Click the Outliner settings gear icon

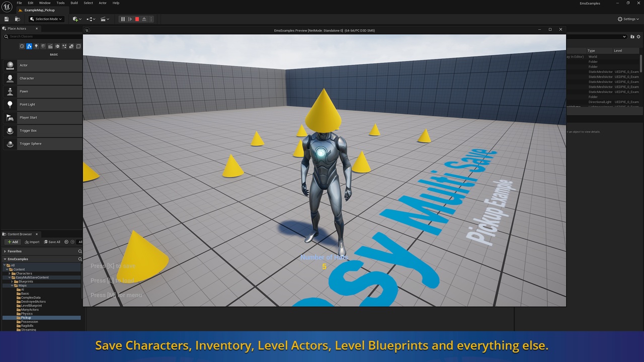pos(639,37)
